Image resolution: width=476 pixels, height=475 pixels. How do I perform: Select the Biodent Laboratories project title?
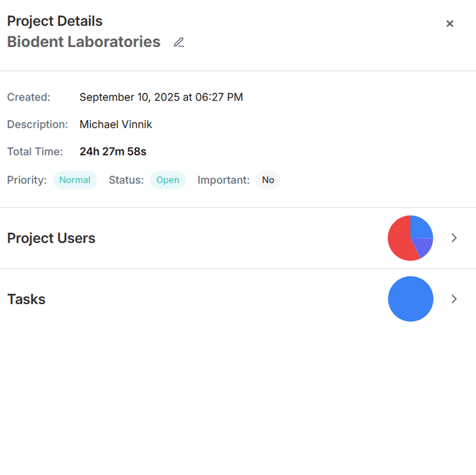(84, 42)
